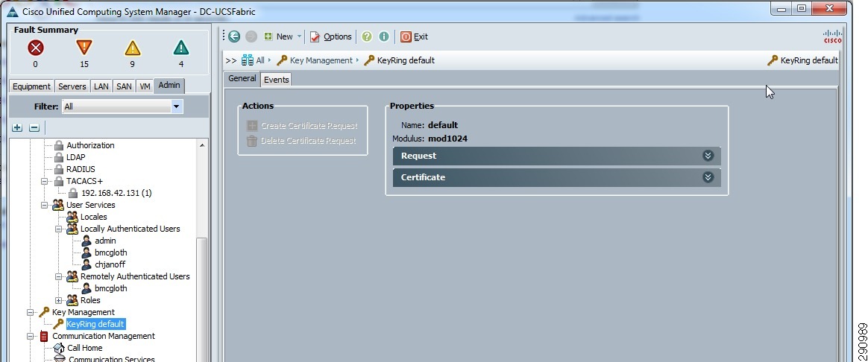Screen dimensions: 868x362
Task: Maximize the UCS Manager window
Action: click(801, 10)
